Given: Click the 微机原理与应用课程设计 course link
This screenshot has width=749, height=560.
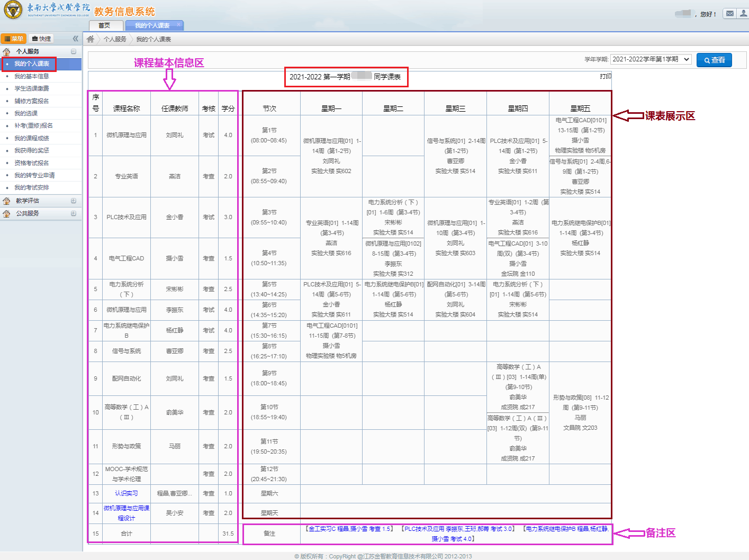Looking at the screenshot, I should click(x=127, y=513).
